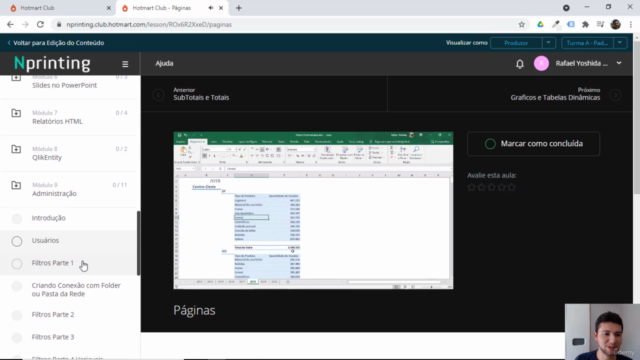Go to previous lesson SubTotais e Totais
640x360 pixels.
tap(201, 94)
